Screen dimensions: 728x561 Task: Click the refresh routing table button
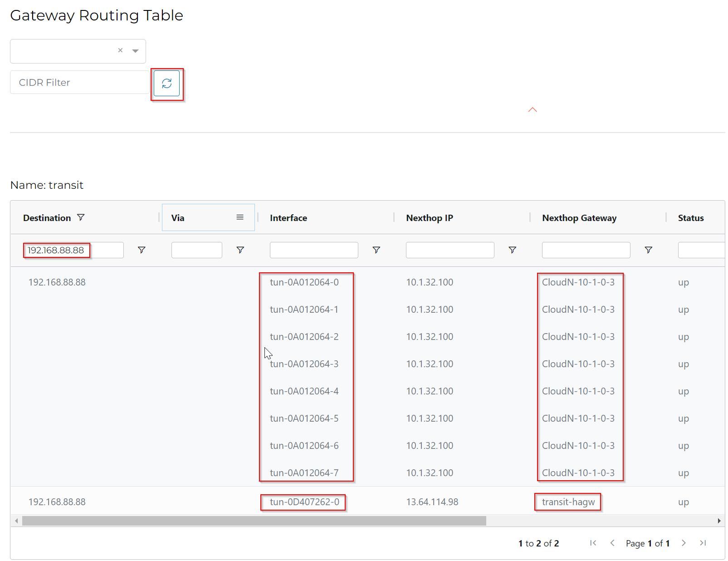tap(166, 84)
